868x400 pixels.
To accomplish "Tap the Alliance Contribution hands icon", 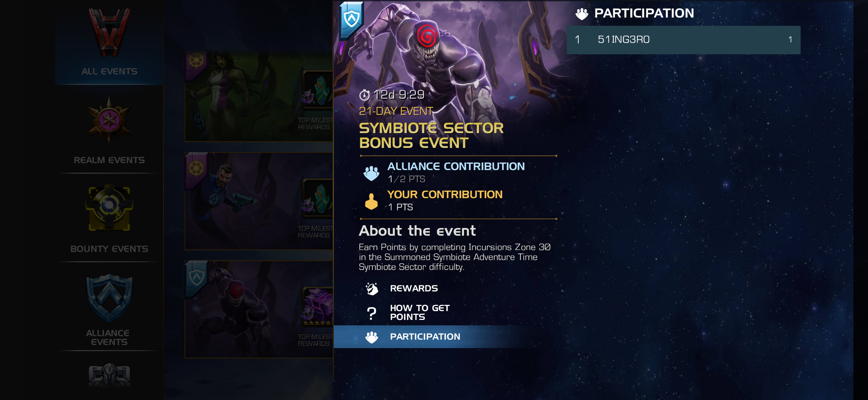I will (x=371, y=173).
